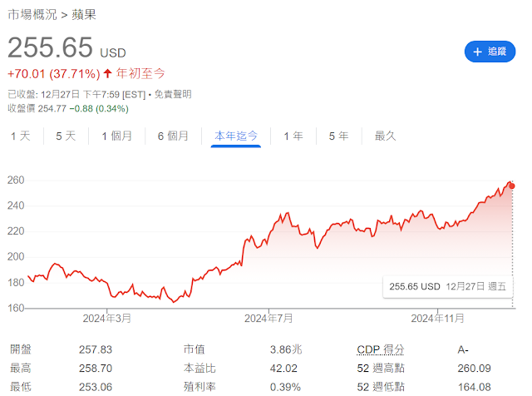Click 收盤價 254.77 after-hours text
Image resolution: width=532 pixels, height=396 pixels.
point(37,109)
